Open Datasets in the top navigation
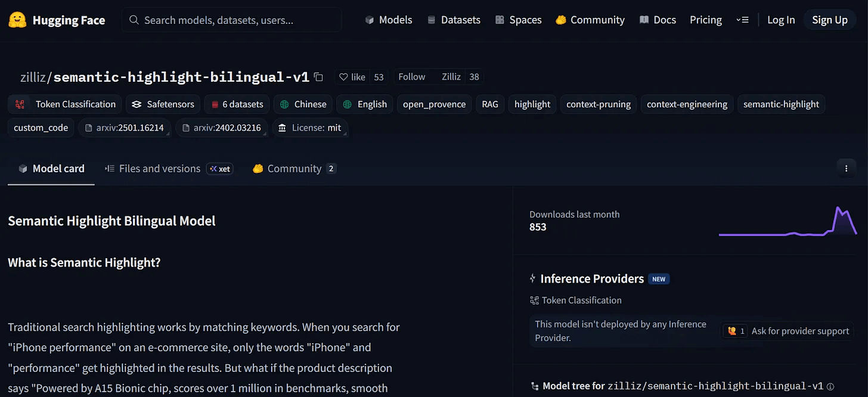The width and height of the screenshot is (868, 397). click(454, 20)
